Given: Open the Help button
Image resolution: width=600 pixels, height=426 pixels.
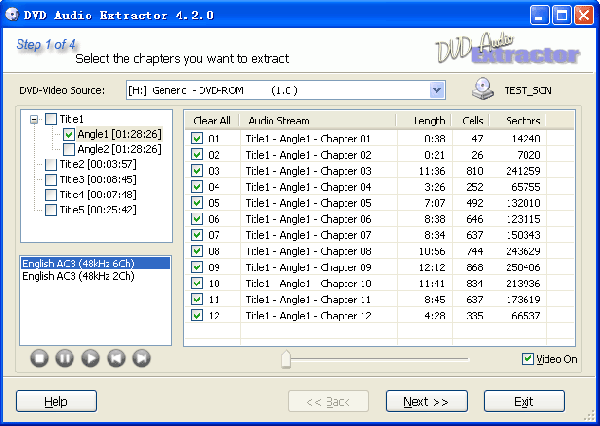Looking at the screenshot, I should tap(56, 402).
